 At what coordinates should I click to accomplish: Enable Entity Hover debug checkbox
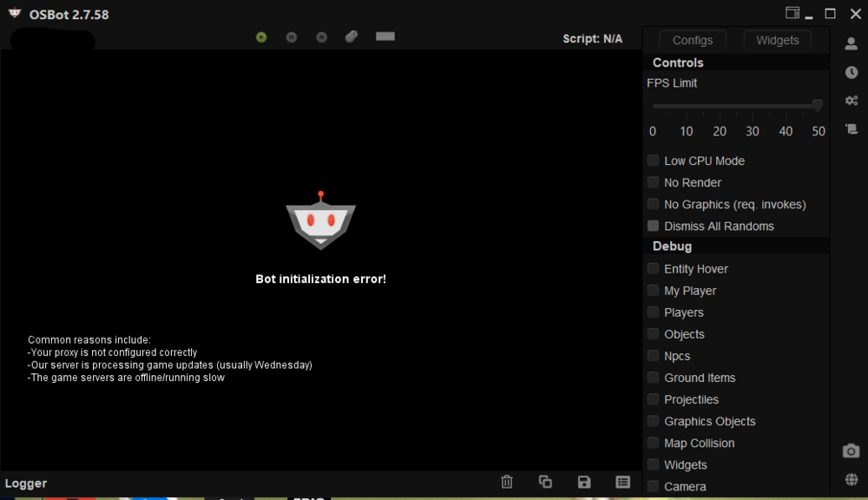coord(654,268)
